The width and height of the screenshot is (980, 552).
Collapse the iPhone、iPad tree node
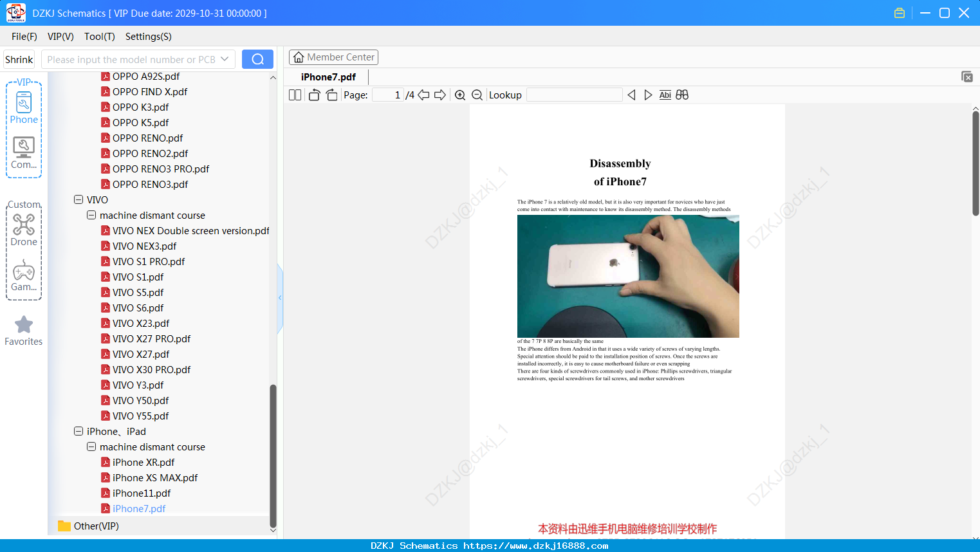coord(79,431)
